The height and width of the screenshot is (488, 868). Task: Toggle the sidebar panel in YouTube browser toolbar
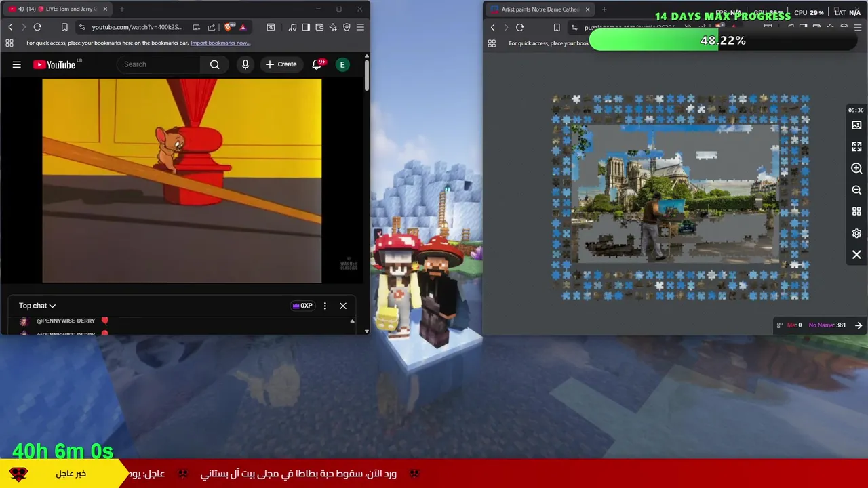pos(306,27)
